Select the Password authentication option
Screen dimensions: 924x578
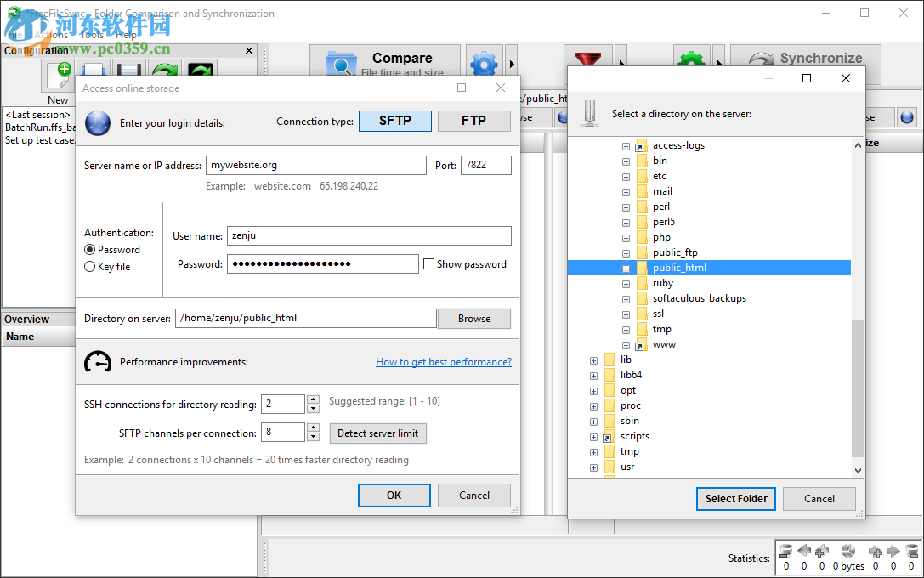pyautogui.click(x=88, y=249)
